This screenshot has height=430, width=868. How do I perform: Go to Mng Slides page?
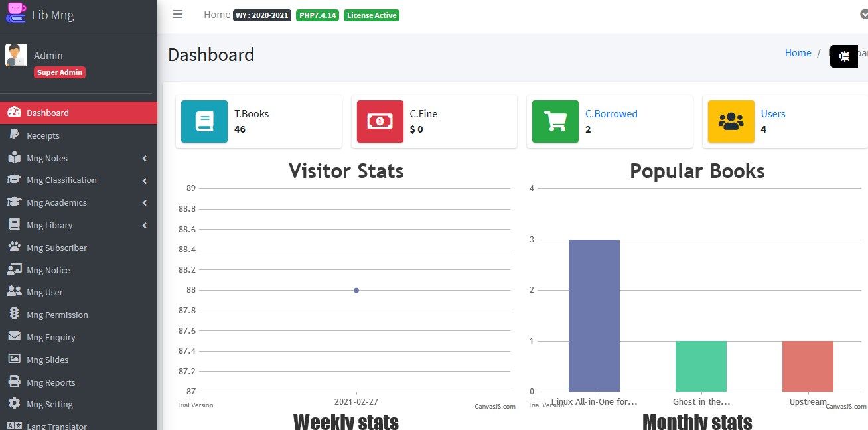78,360
